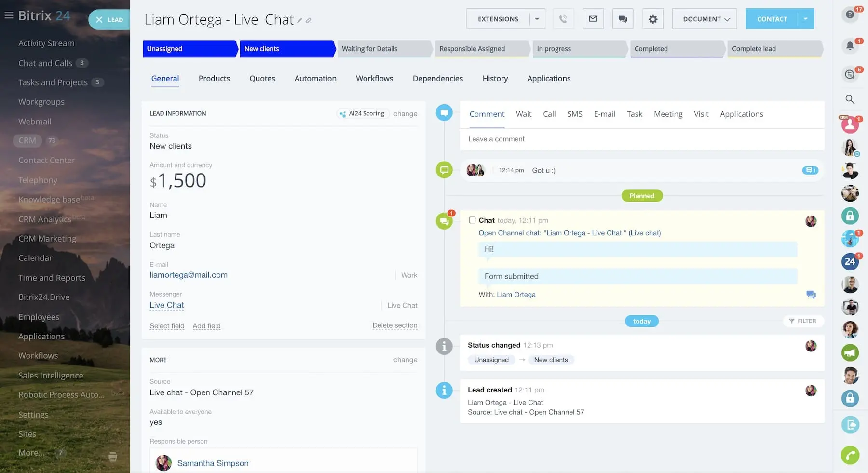The width and height of the screenshot is (868, 473).
Task: Open the settings gear icon
Action: (x=652, y=19)
